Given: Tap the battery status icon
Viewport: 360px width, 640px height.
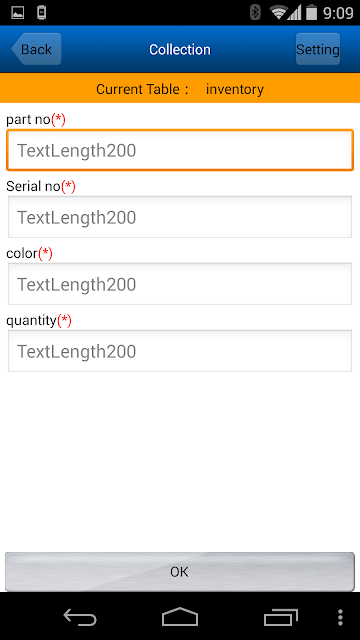Looking at the screenshot, I should [x=311, y=13].
